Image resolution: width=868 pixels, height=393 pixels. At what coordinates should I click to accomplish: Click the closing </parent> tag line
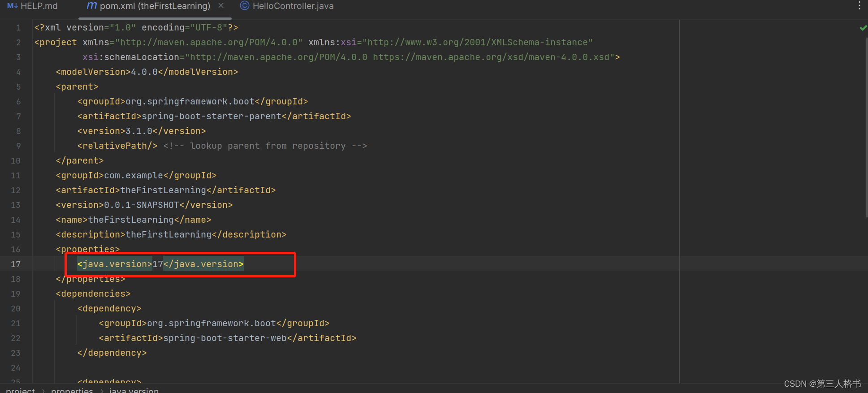click(80, 160)
